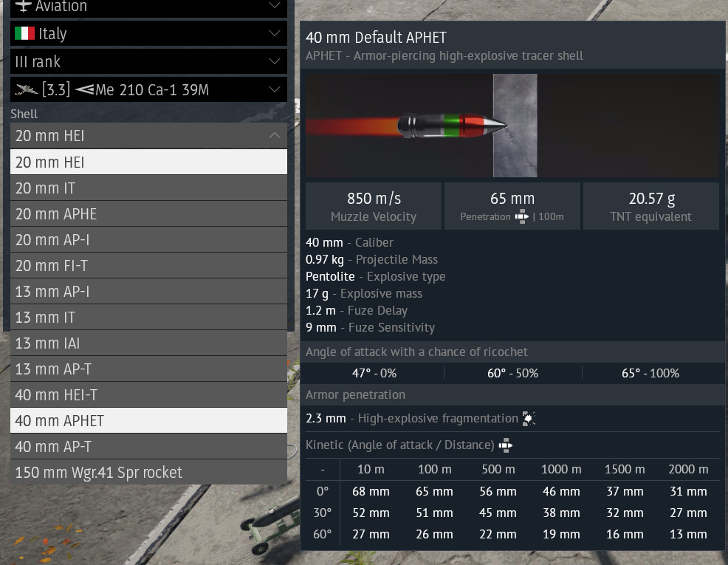Click the Italian flag icon
This screenshot has width=728, height=565.
[24, 34]
